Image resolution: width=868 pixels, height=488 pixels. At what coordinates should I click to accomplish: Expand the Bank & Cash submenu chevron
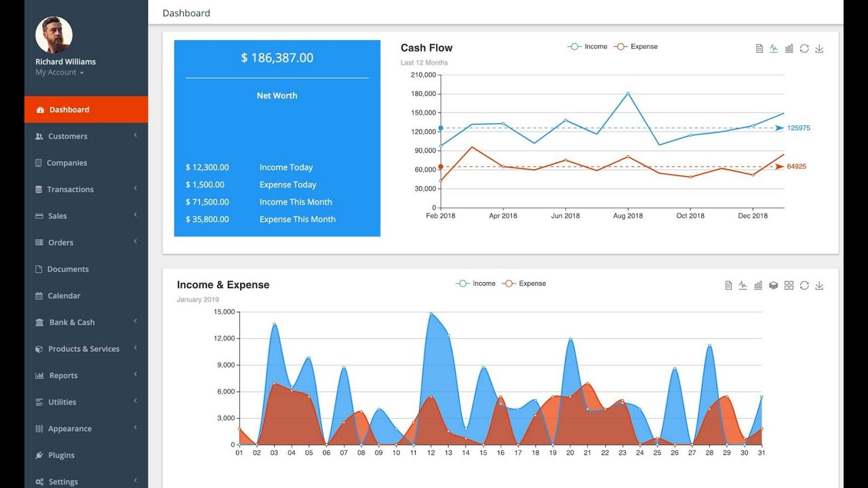(136, 321)
